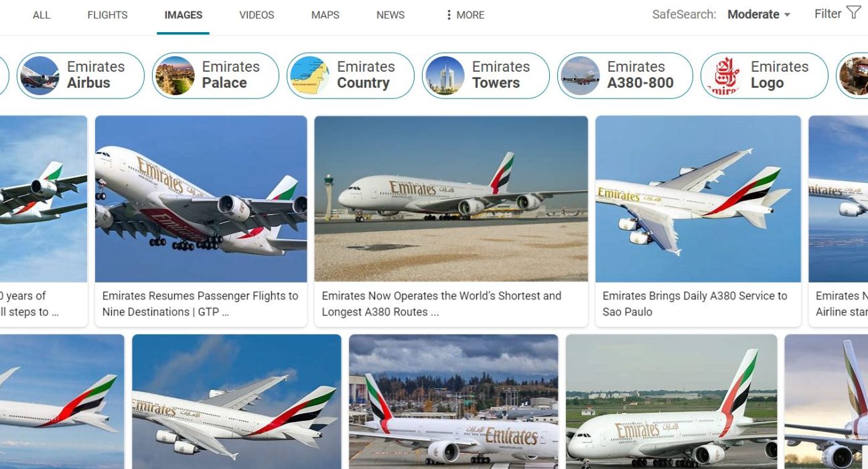
Task: Click the Filter funnel icon
Action: [853, 13]
